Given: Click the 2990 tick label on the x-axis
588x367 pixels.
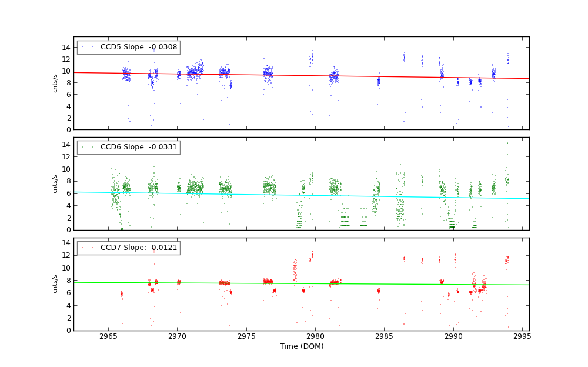Looking at the screenshot, I should (x=453, y=336).
